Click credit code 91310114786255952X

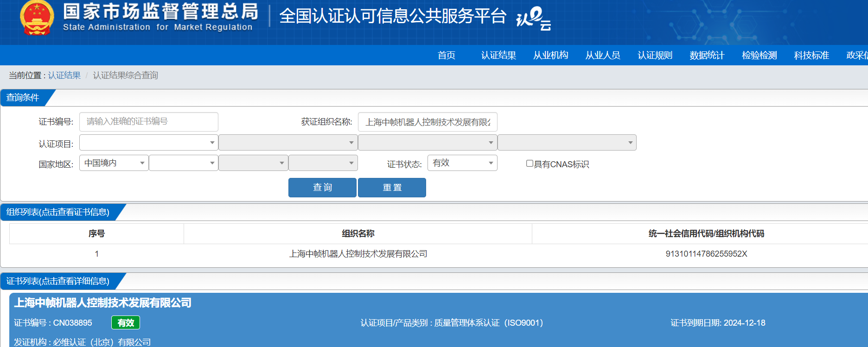click(706, 254)
